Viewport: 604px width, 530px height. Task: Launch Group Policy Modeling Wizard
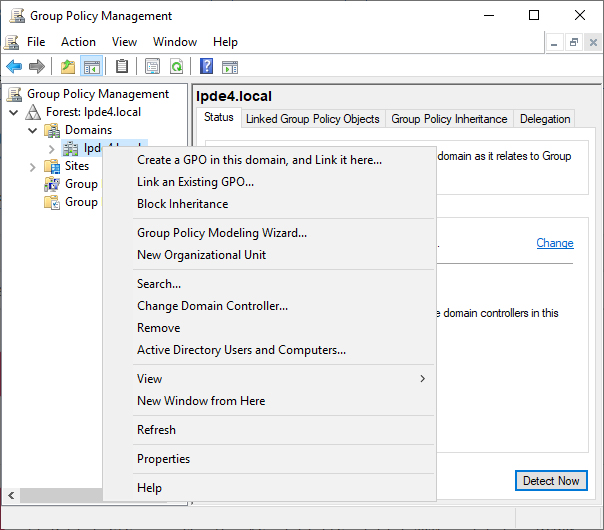[269, 233]
